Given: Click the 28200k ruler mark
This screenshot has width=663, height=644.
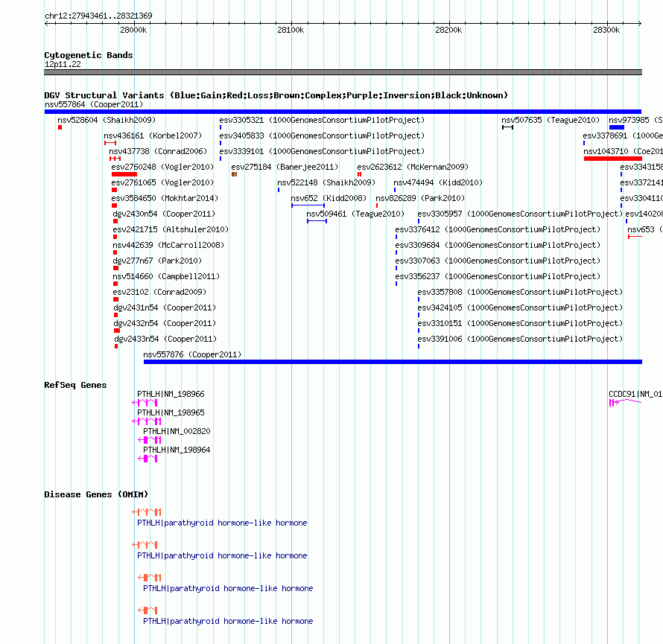Looking at the screenshot, I should 448,30.
